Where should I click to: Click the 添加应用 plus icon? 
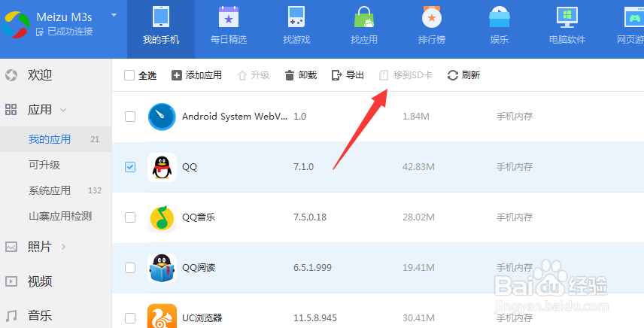pyautogui.click(x=177, y=75)
